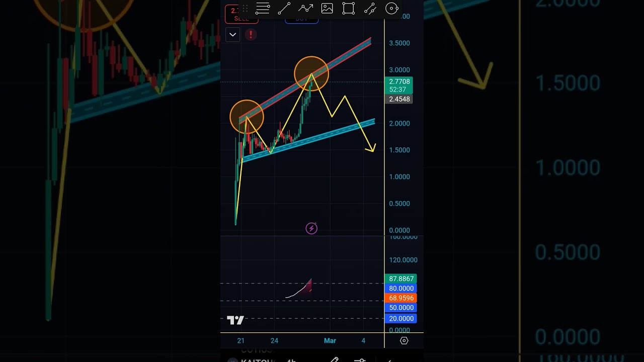Viewport: 644px width, 362px height.
Task: Click the countdown timer 52:37
Action: coord(397,89)
